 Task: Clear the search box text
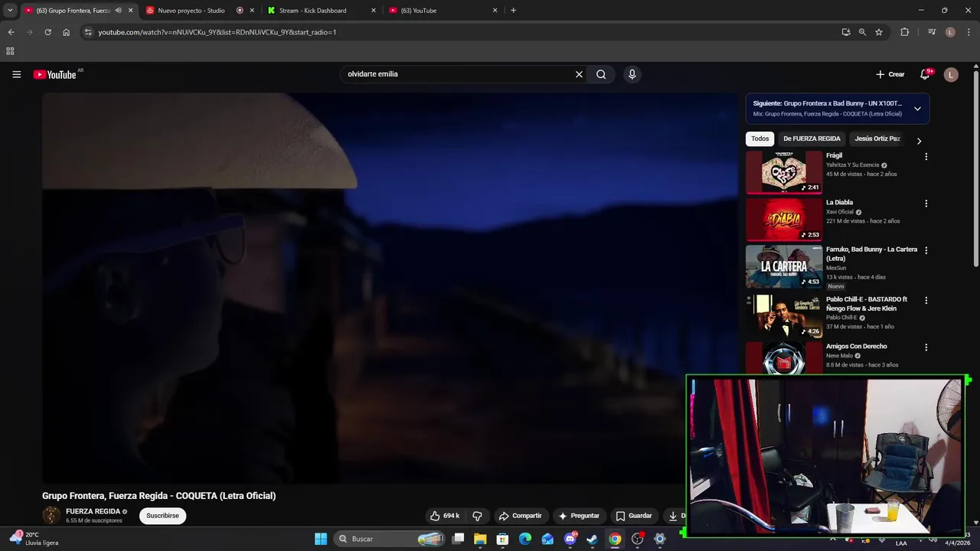pyautogui.click(x=579, y=74)
